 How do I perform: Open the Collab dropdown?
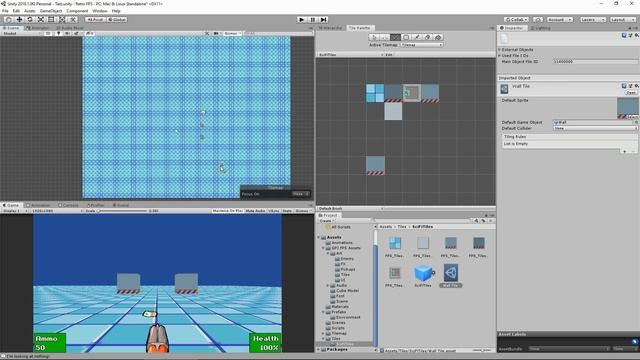click(516, 20)
